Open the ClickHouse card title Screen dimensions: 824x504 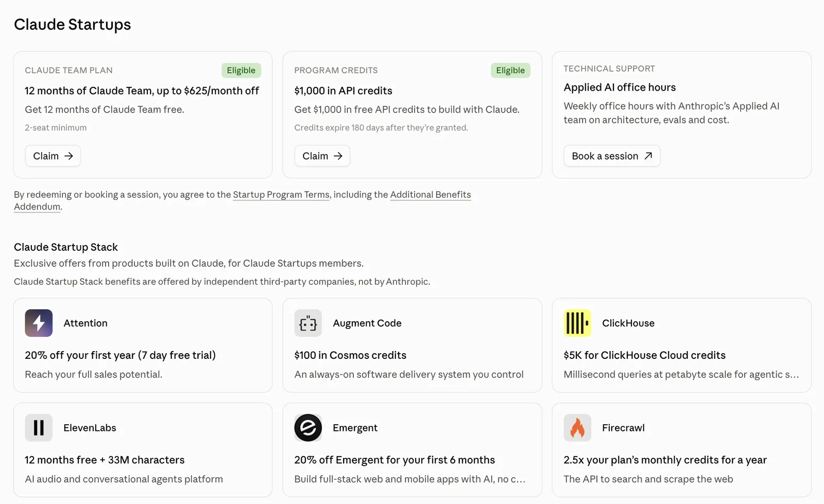628,323
